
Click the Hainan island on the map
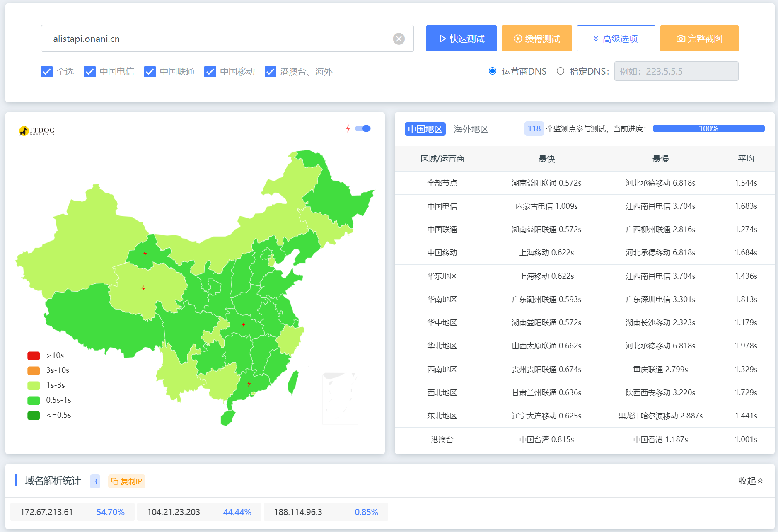(x=227, y=418)
